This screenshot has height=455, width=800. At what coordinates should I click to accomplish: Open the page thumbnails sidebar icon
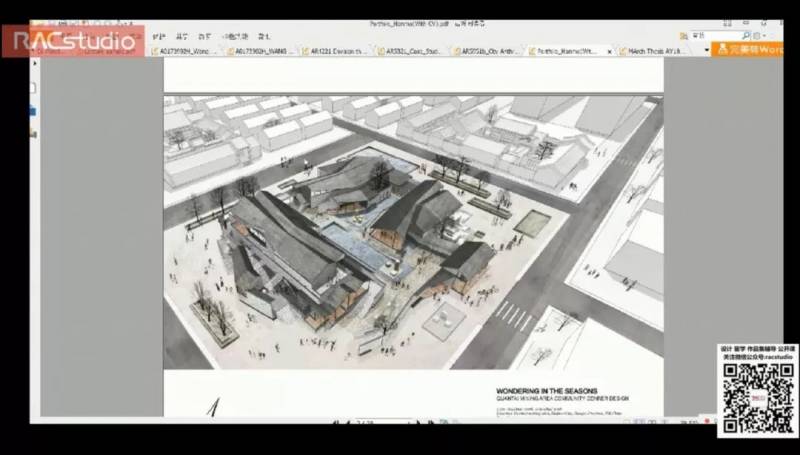click(34, 88)
